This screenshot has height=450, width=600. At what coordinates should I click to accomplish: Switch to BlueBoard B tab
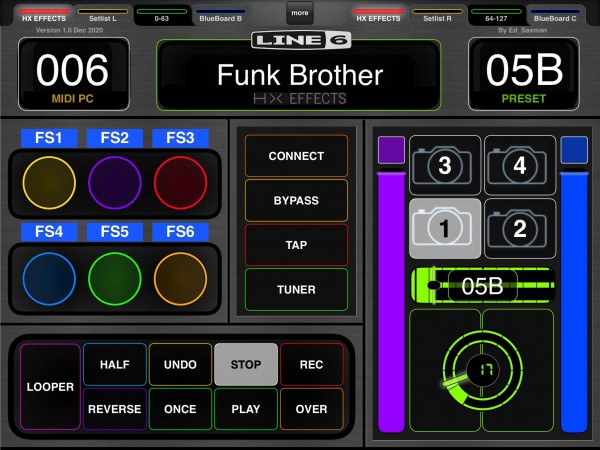click(x=220, y=15)
